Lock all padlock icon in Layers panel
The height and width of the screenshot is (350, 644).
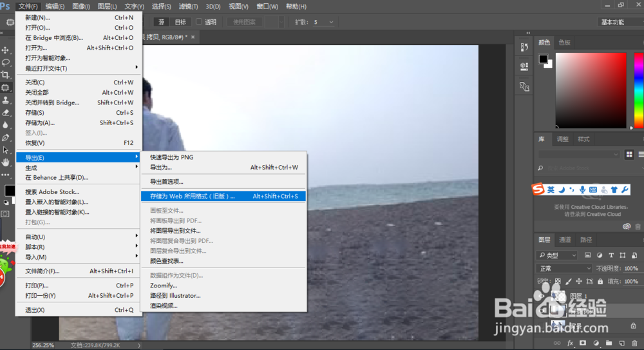pos(600,282)
